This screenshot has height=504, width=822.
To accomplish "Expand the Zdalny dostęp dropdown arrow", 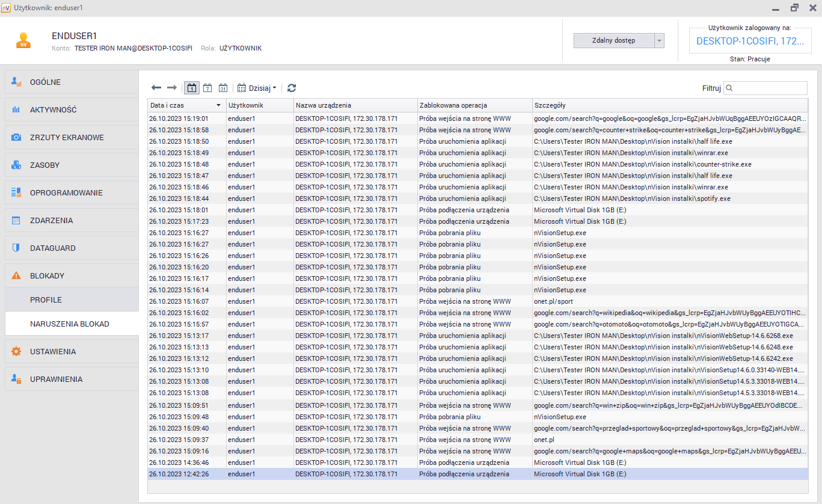I will coord(659,40).
